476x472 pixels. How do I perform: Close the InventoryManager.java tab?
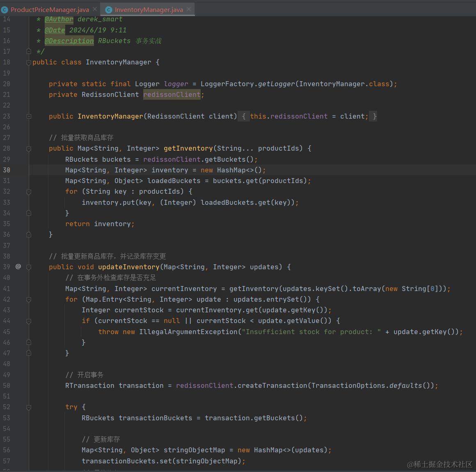(189, 9)
